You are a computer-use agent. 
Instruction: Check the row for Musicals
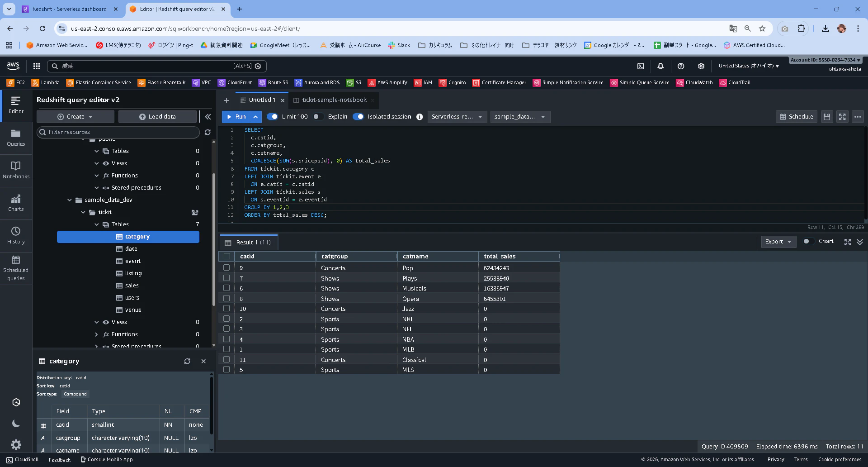(226, 288)
